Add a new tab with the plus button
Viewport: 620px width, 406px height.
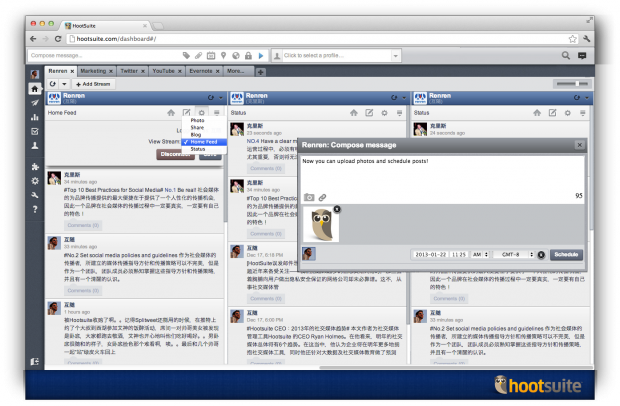261,72
